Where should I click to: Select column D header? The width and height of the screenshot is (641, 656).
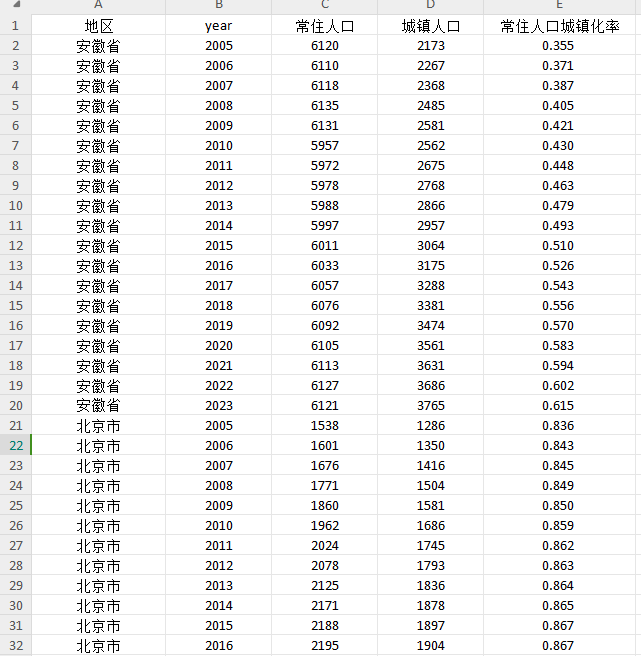[430, 6]
